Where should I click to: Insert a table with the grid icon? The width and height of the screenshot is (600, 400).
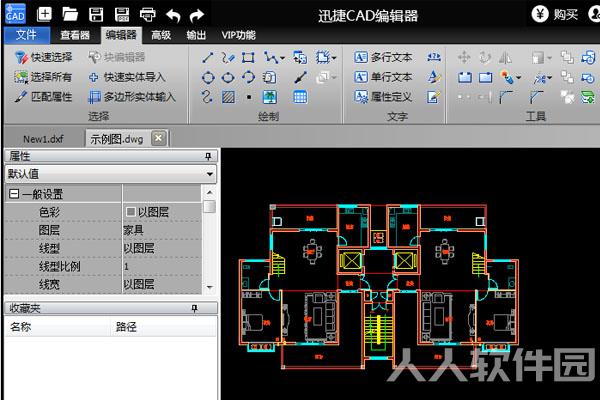(x=300, y=97)
